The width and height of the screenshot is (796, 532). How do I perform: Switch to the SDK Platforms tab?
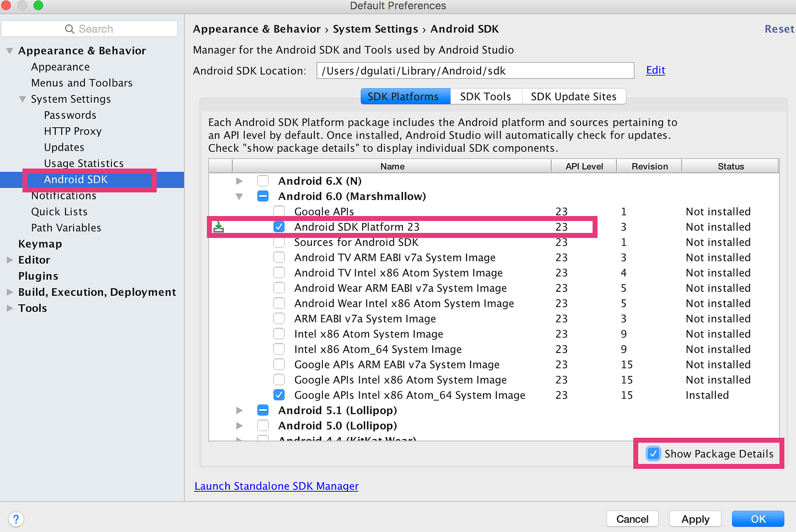[405, 96]
